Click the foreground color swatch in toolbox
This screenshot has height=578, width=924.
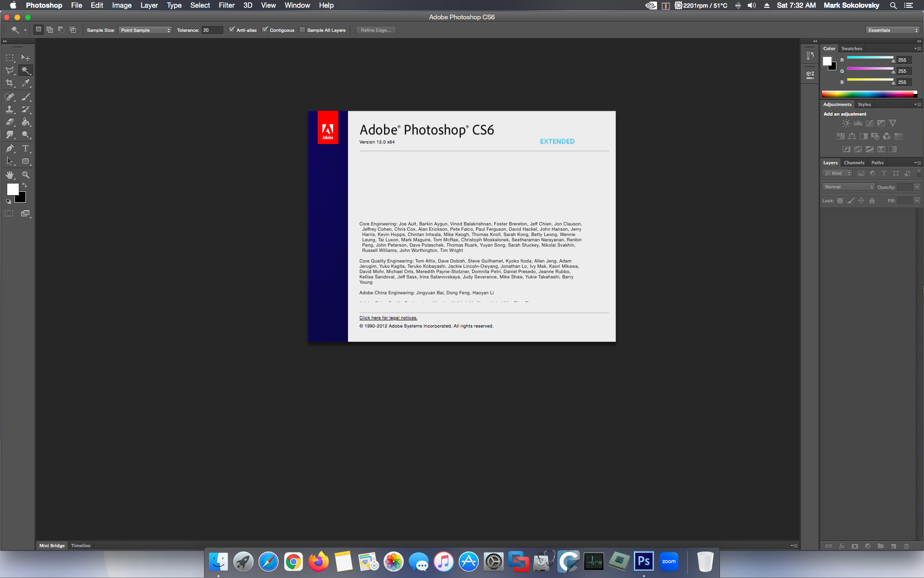[13, 189]
